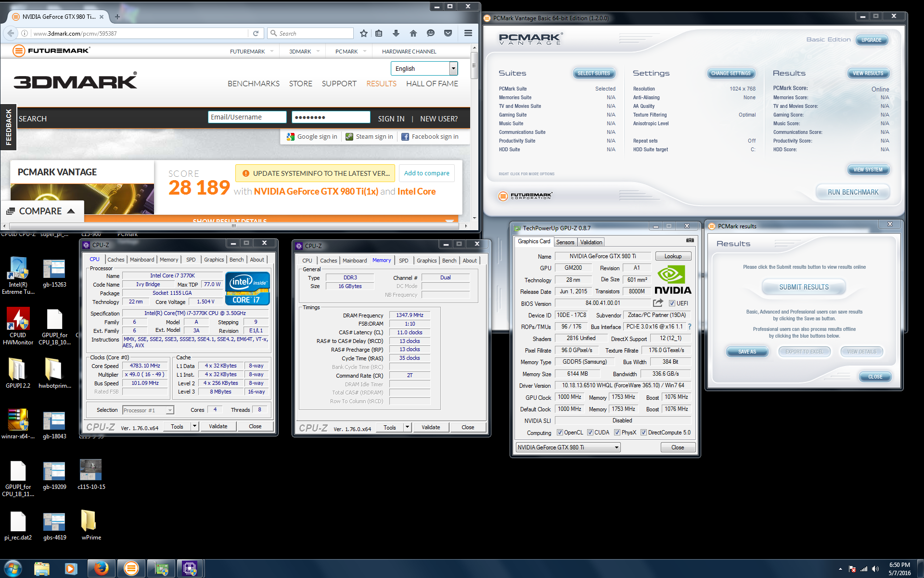Click the Firefox back arrow button
Screen dimensions: 924x578
point(10,33)
